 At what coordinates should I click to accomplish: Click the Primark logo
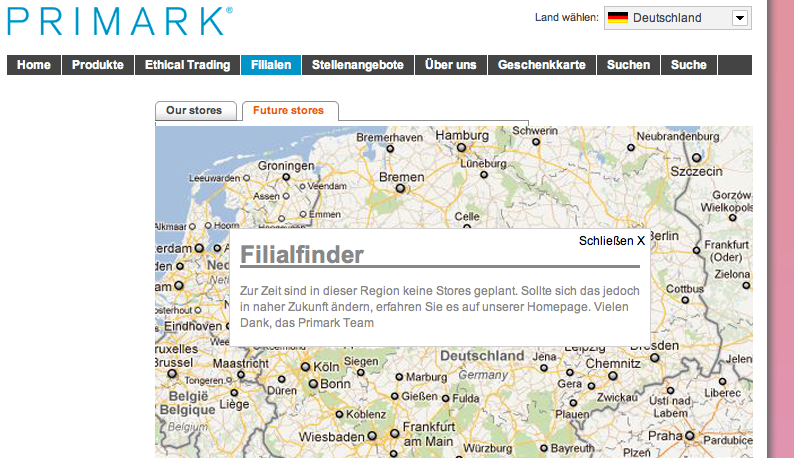pyautogui.click(x=120, y=21)
